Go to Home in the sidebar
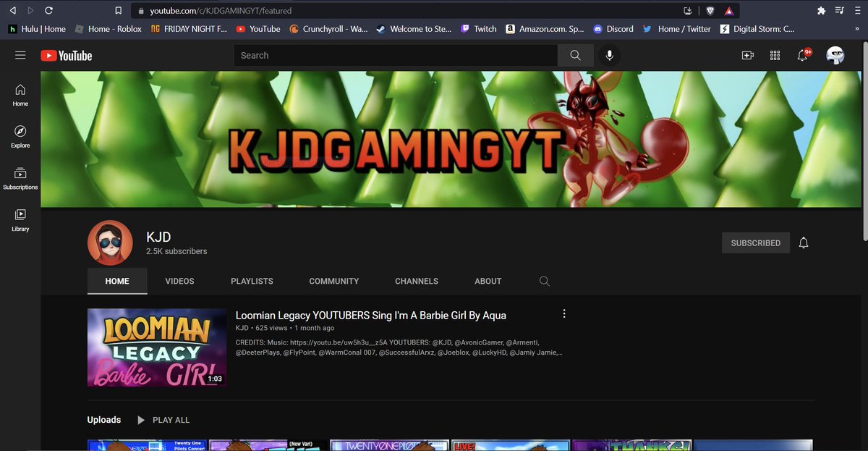 (20, 96)
